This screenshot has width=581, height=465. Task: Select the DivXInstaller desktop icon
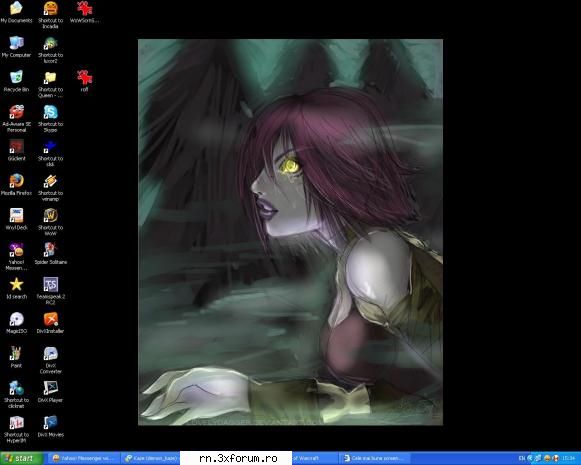(x=50, y=323)
